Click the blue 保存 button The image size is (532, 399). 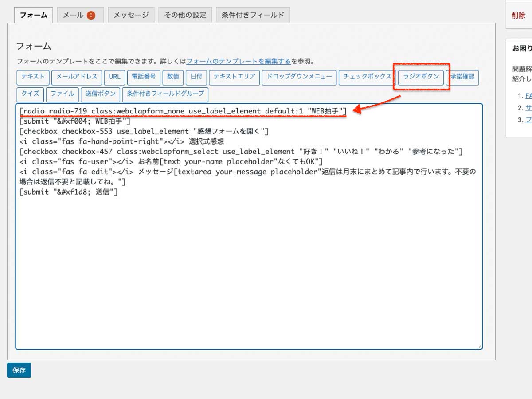point(19,370)
